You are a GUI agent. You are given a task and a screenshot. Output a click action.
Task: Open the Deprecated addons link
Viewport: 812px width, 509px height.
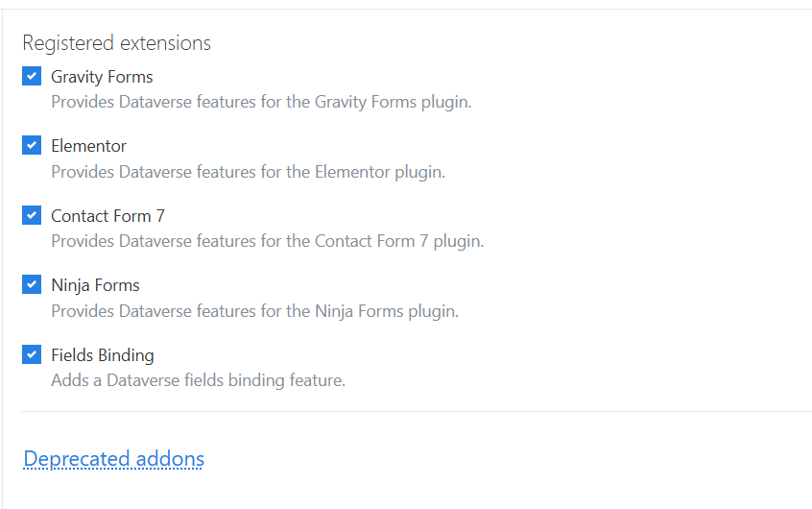[x=113, y=459]
